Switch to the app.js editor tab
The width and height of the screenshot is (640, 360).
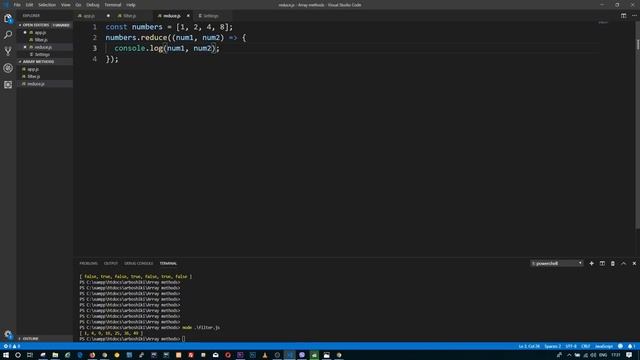point(93,16)
